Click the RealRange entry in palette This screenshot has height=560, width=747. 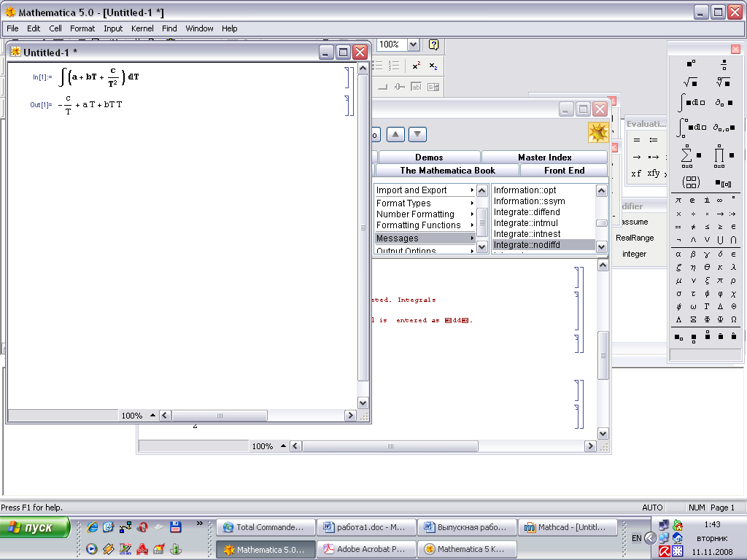click(x=635, y=238)
